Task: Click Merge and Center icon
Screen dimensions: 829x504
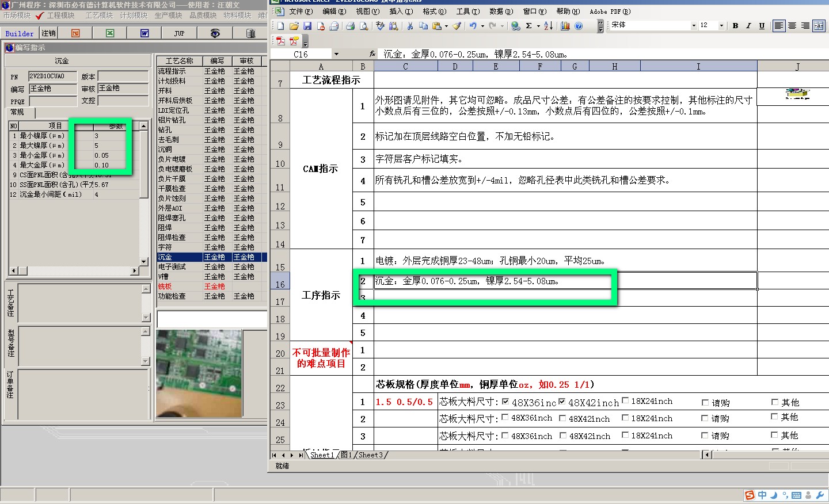Action: (x=819, y=25)
